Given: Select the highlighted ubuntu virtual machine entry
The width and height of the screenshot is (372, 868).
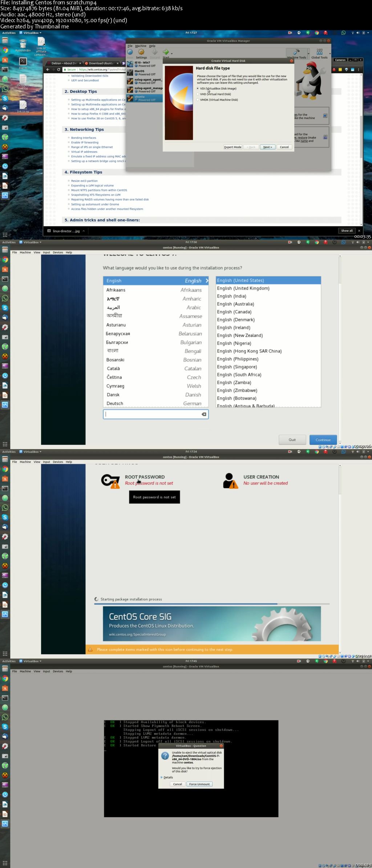Looking at the screenshot, I should pyautogui.click(x=145, y=98).
